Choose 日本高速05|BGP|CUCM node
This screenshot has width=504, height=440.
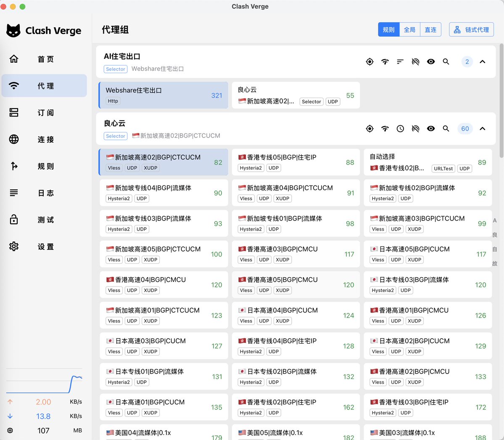coord(428,254)
